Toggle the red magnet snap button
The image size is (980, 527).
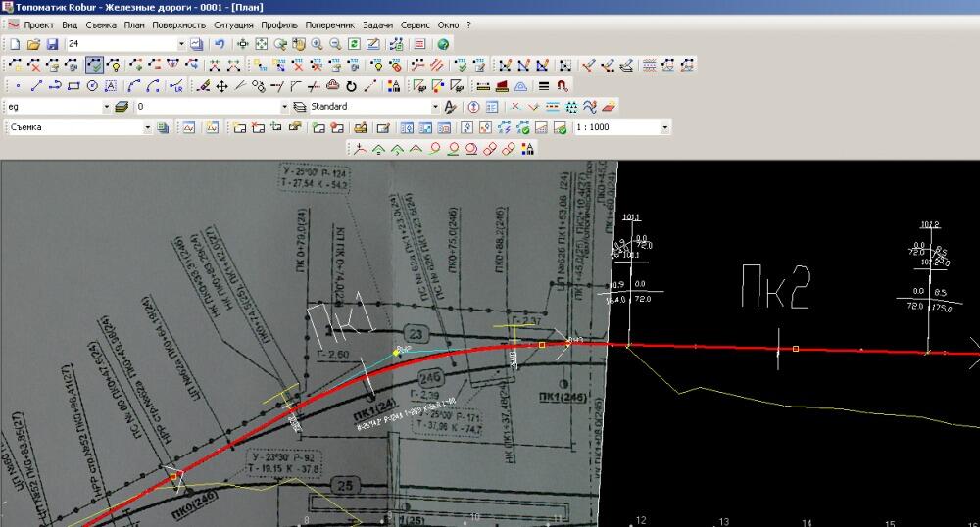tap(562, 86)
